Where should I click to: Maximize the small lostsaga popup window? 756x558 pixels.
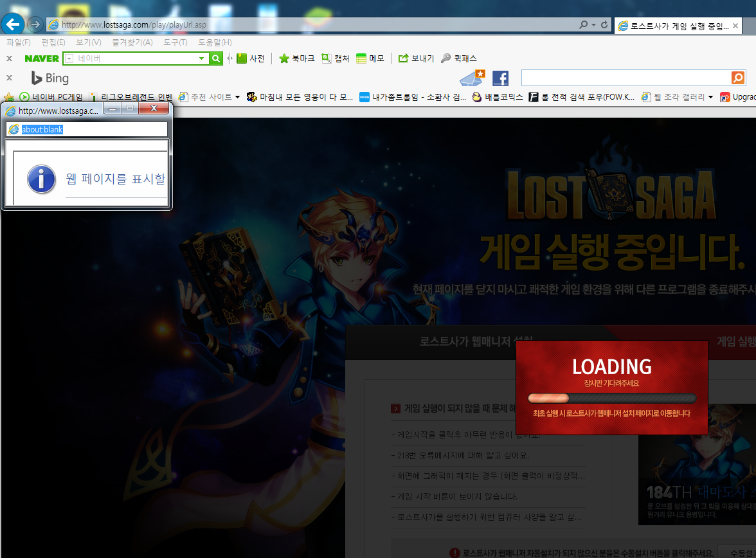pyautogui.click(x=129, y=109)
